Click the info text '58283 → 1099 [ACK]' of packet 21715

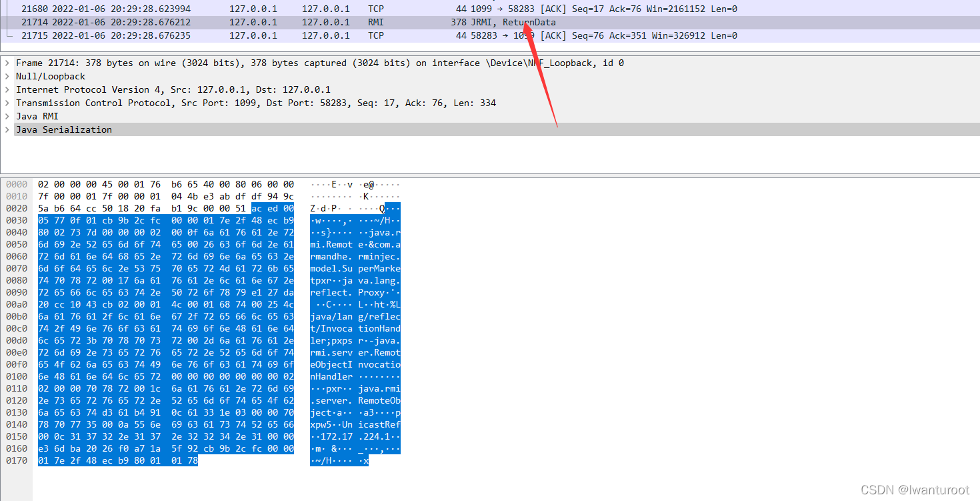coord(520,36)
